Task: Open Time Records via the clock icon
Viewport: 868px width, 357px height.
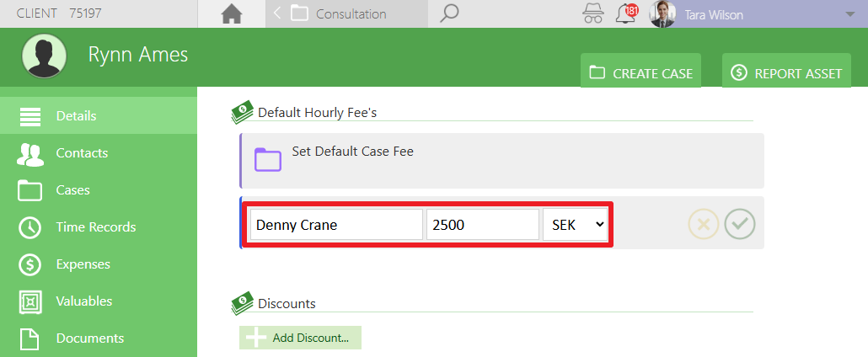Action: 29,227
